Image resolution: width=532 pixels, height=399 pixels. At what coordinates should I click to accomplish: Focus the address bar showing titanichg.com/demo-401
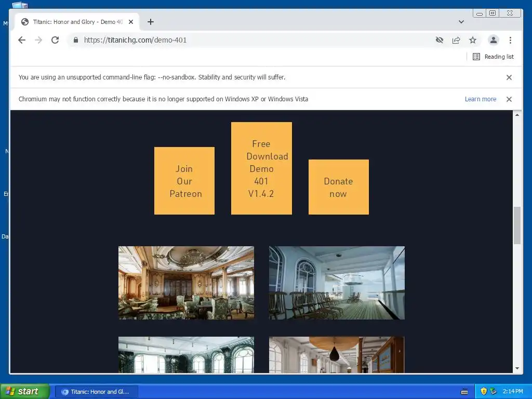point(251,40)
